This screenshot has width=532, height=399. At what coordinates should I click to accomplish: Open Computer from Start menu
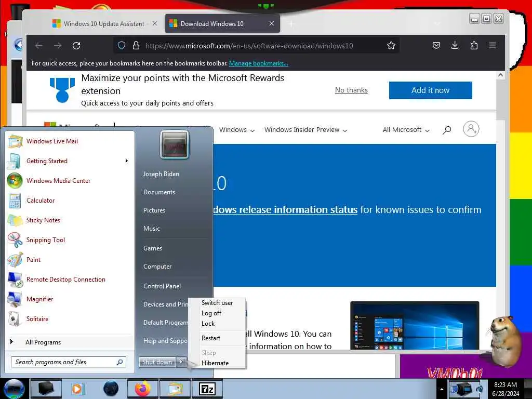click(157, 267)
